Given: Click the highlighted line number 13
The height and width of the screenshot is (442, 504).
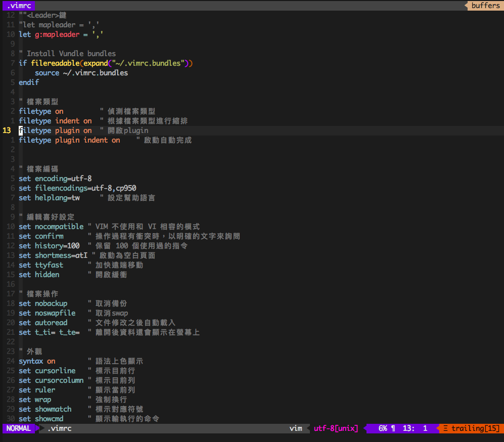Looking at the screenshot, I should (7, 130).
